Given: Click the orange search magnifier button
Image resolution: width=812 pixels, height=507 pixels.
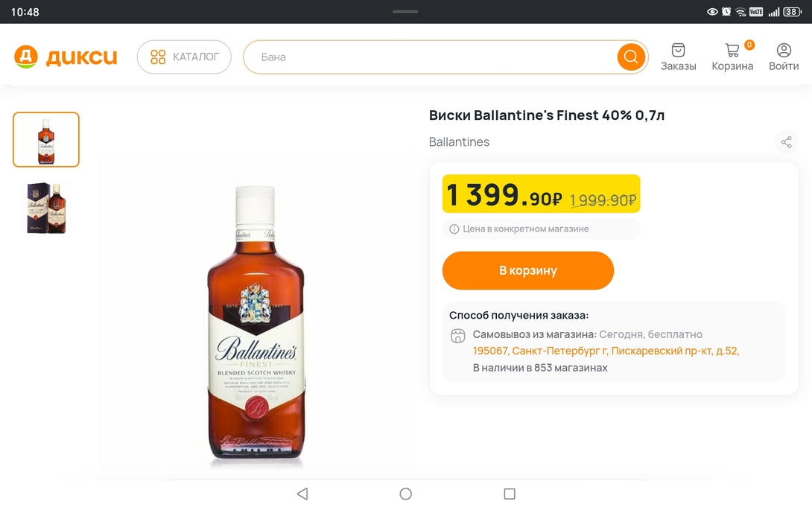Looking at the screenshot, I should point(630,57).
